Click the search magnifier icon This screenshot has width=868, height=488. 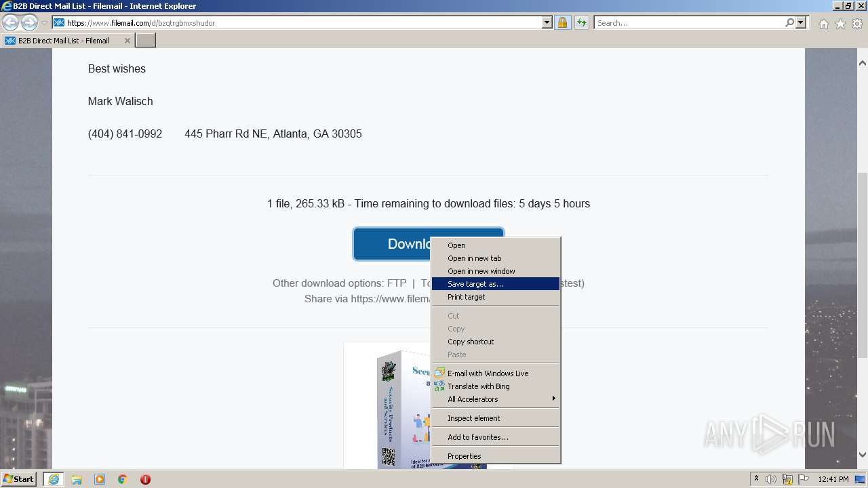[x=789, y=22]
